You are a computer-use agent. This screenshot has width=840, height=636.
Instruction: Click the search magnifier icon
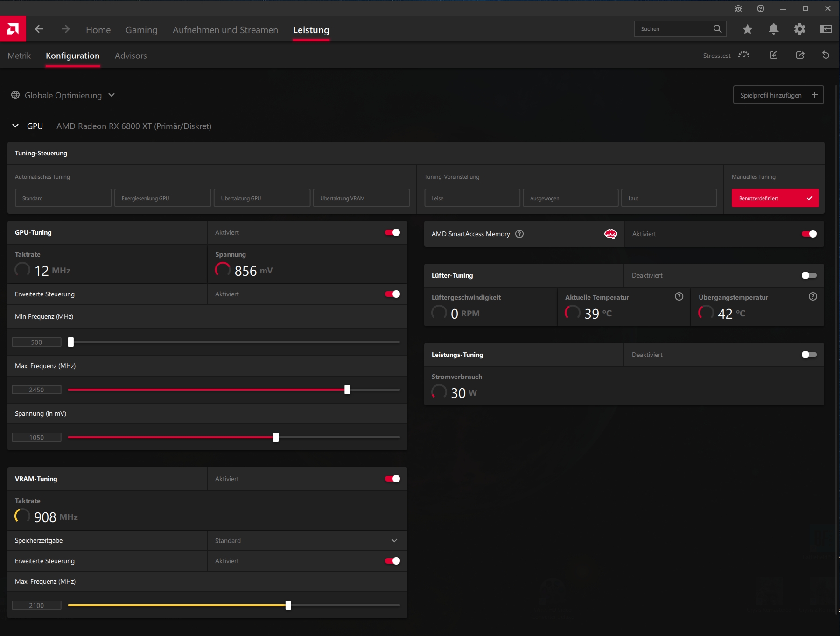pyautogui.click(x=717, y=29)
